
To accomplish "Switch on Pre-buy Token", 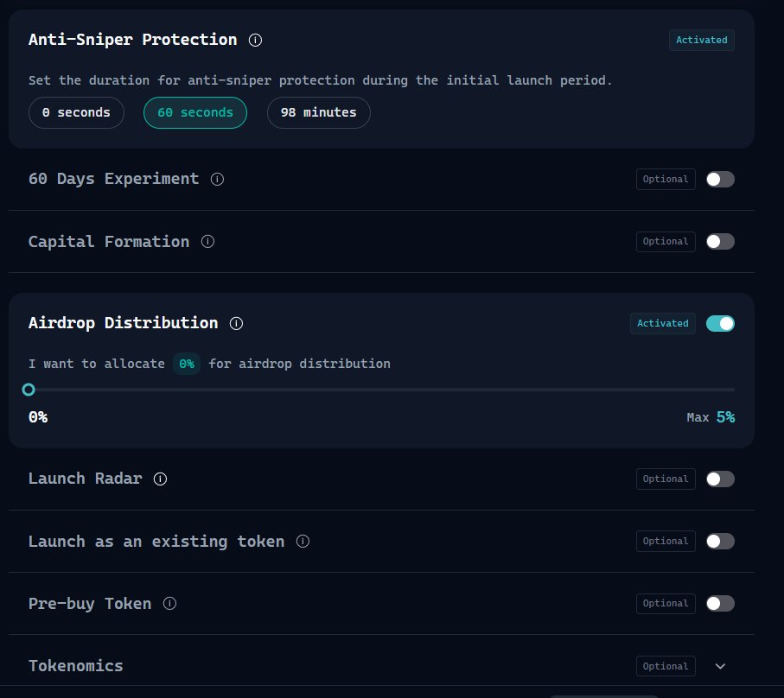I will (720, 604).
